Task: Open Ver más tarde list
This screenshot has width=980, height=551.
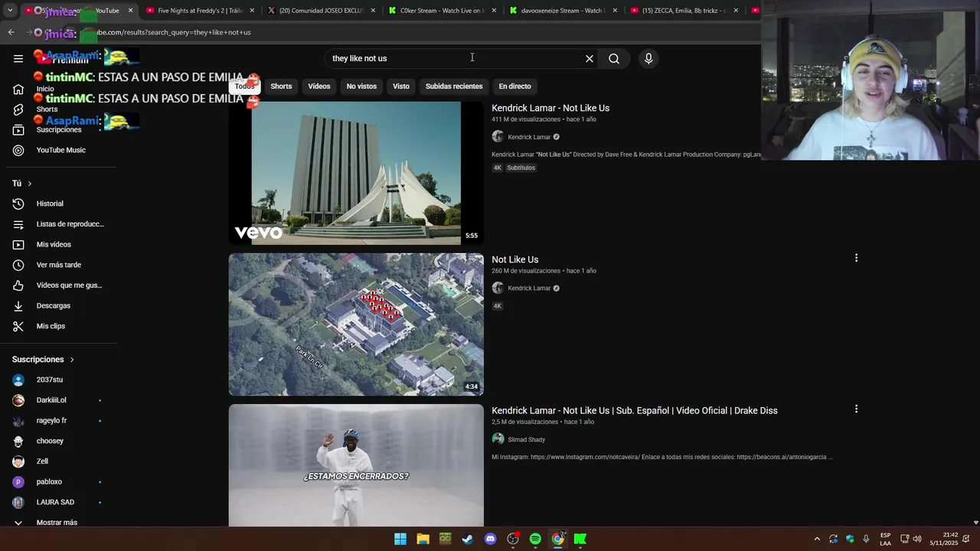Action: 60,265
